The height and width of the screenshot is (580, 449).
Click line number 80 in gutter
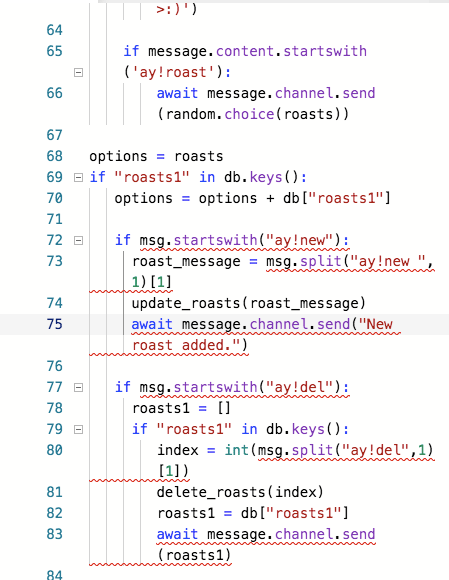click(x=54, y=450)
